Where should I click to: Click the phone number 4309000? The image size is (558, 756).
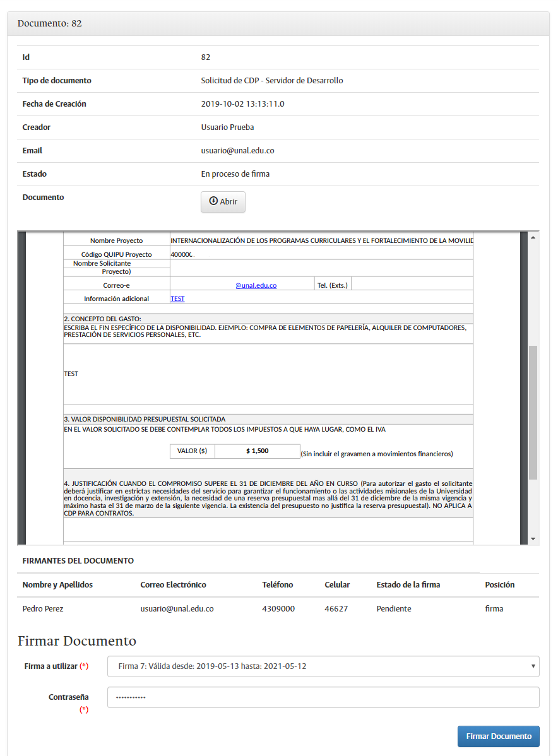(278, 609)
